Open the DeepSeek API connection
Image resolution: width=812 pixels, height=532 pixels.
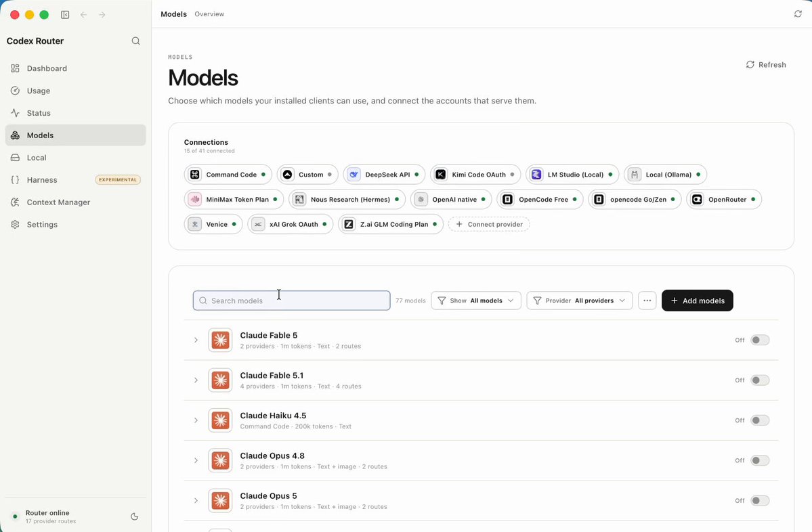coord(384,175)
